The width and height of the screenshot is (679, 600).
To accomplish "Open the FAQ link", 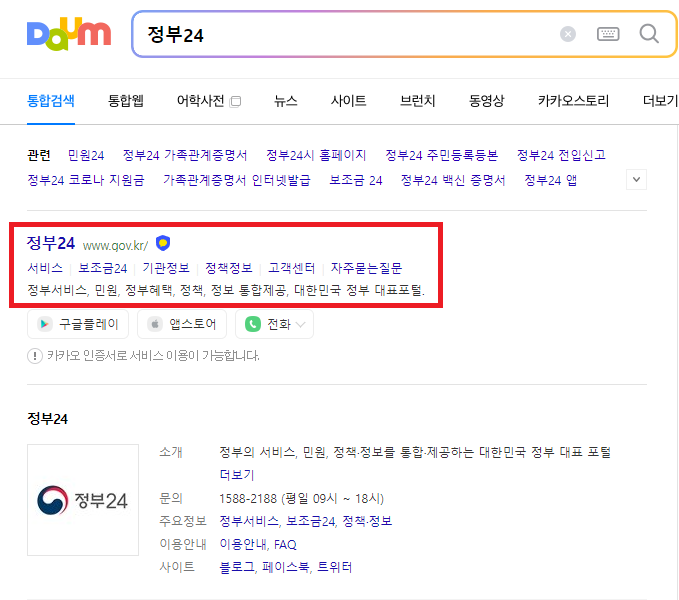I will pyautogui.click(x=285, y=544).
